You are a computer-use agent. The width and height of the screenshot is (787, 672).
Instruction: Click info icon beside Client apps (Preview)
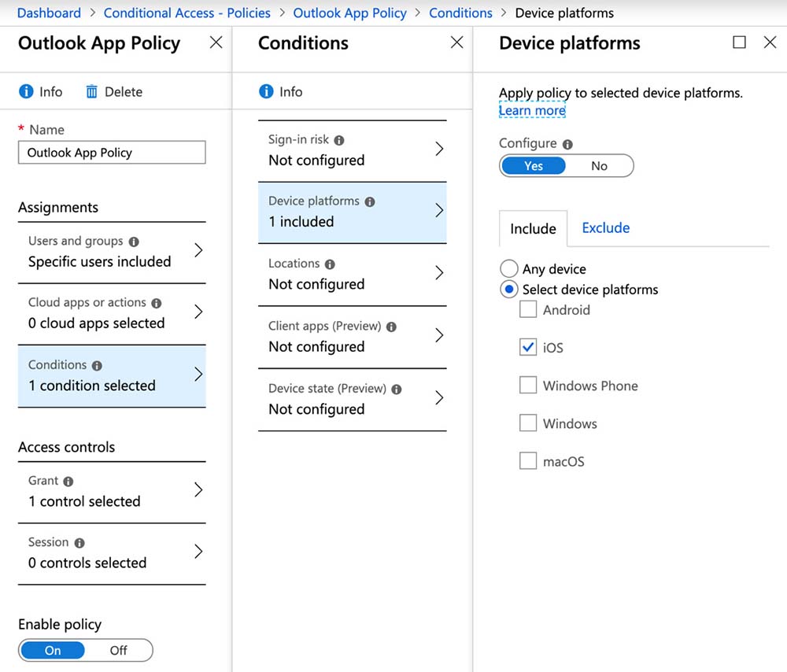tap(391, 327)
